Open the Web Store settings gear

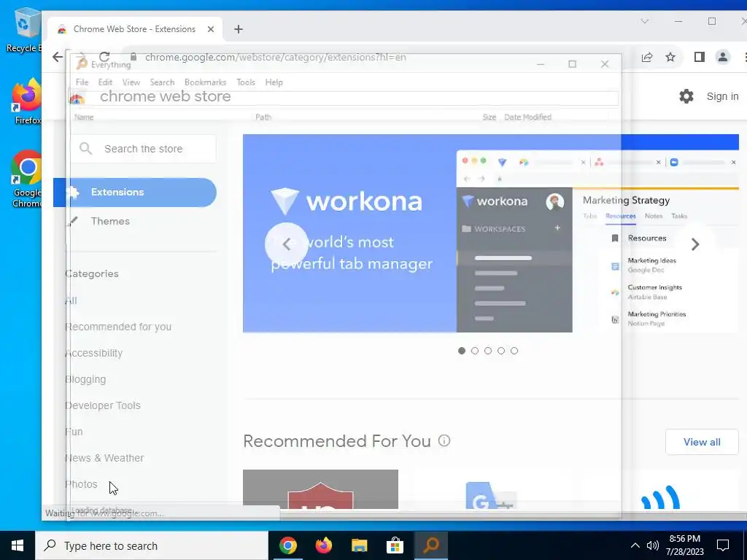tap(686, 96)
